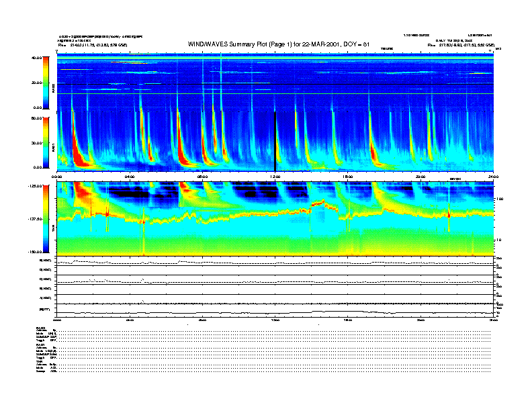Click 00:00 tick label below RAD1 spectrogram
The width and height of the screenshot is (532, 411).
coord(56,177)
